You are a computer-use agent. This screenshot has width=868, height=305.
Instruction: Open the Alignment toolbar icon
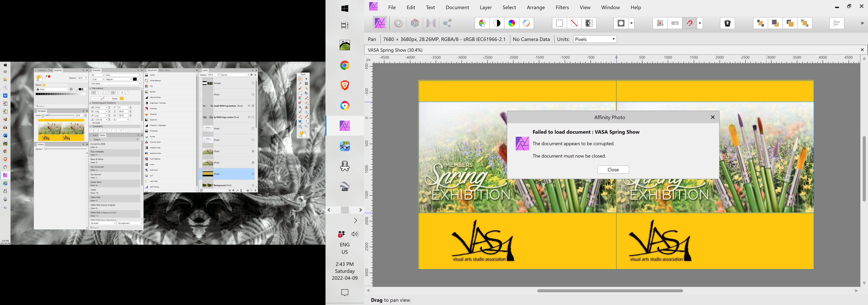[x=837, y=23]
